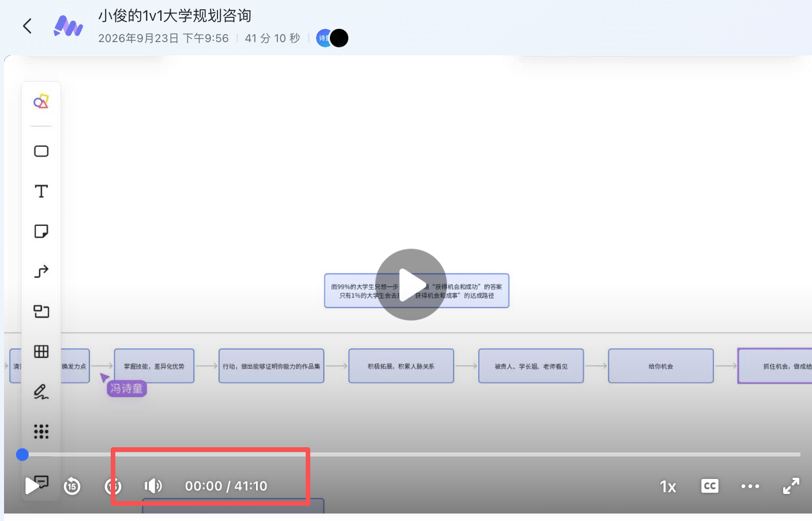Select the box 给你机会

point(660,366)
